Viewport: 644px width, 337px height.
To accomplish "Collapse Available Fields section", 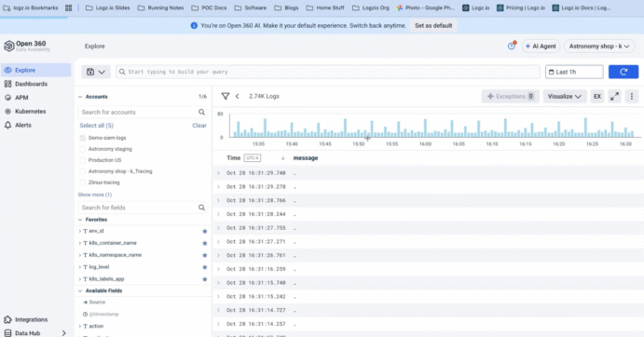I will coord(80,291).
